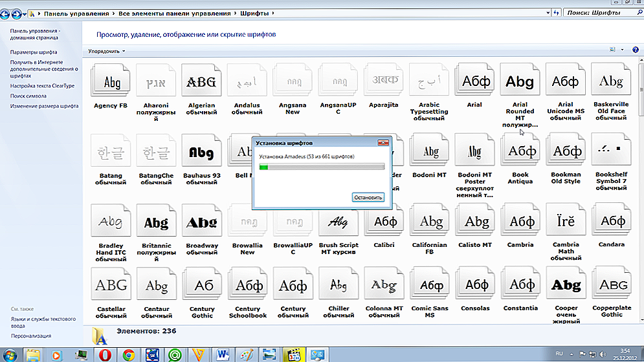The image size is (644, 362).
Task: Select the Castellar font icon
Action: [x=111, y=284]
